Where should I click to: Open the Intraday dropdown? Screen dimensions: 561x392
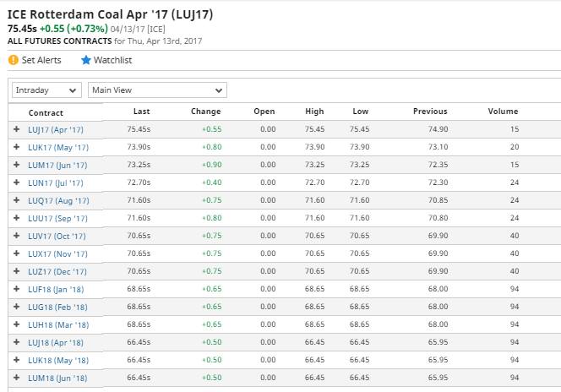[x=46, y=90]
